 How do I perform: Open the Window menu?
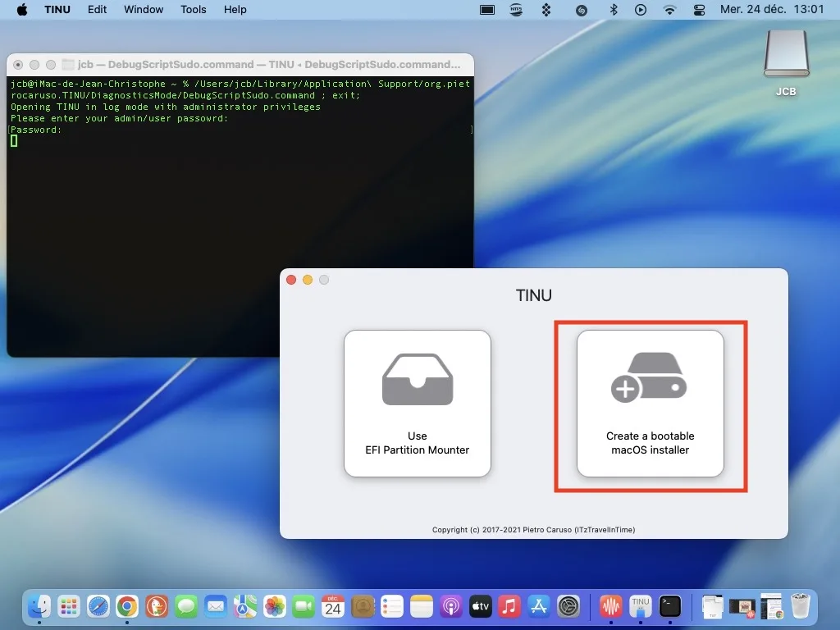click(144, 10)
